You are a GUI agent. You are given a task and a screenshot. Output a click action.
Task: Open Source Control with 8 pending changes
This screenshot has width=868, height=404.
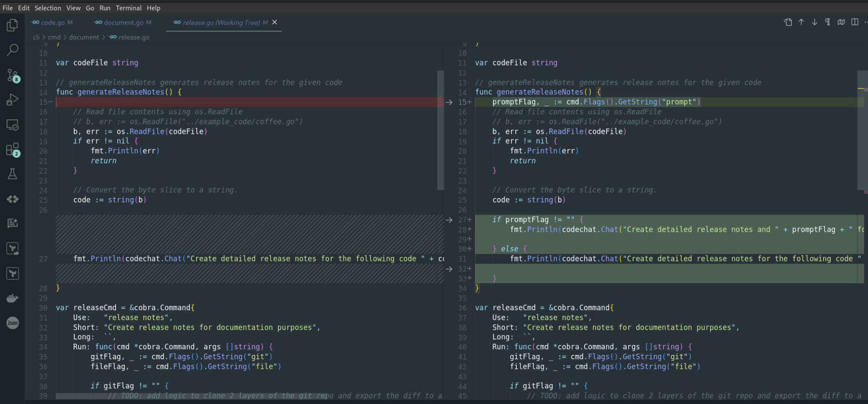(x=12, y=76)
